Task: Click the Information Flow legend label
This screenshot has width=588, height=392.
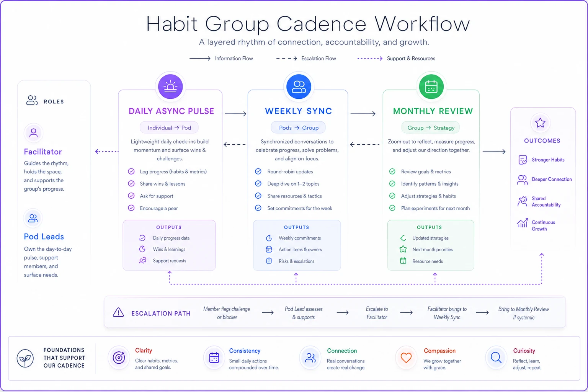Action: tap(234, 59)
